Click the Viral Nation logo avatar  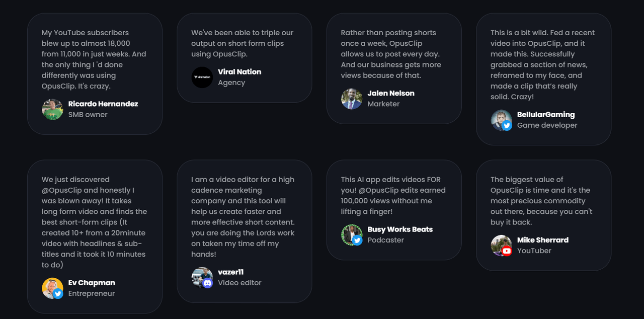point(202,77)
